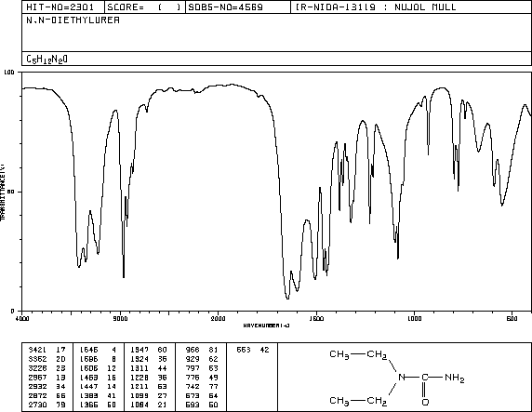Click the WAVENUMBER axis title
Viewport: 532px width, 412px height.
pyautogui.click(x=266, y=326)
